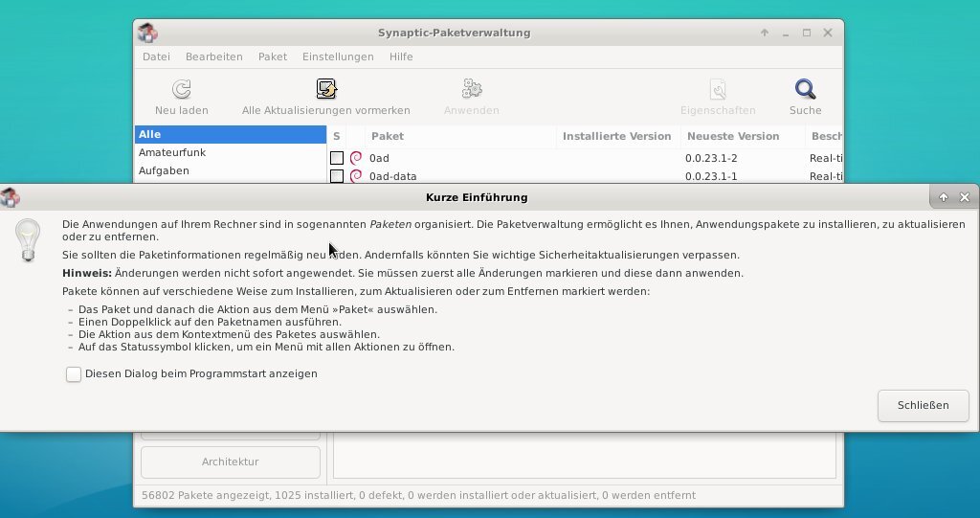Sort by Installierte Version column header
The width and height of the screenshot is (980, 518).
point(617,136)
